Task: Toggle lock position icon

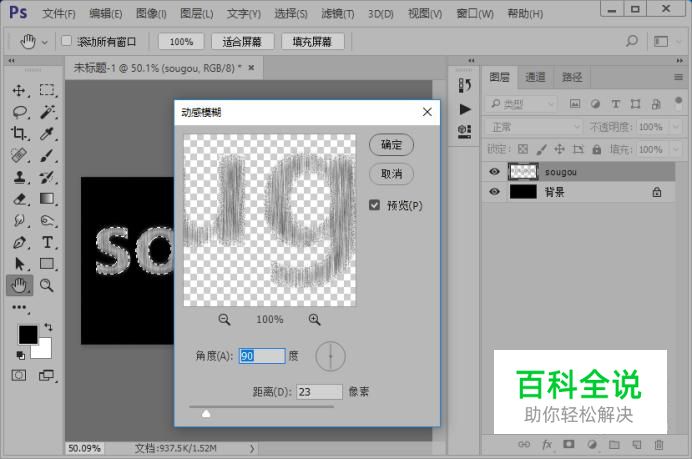Action: click(559, 149)
